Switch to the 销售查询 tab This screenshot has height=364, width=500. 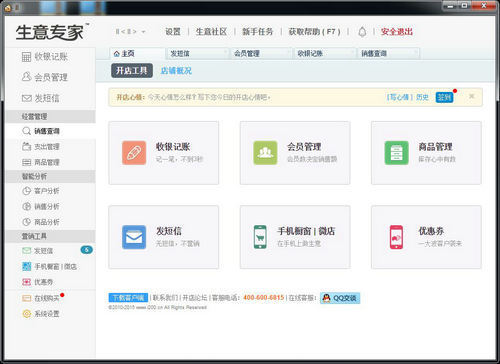tap(389, 53)
